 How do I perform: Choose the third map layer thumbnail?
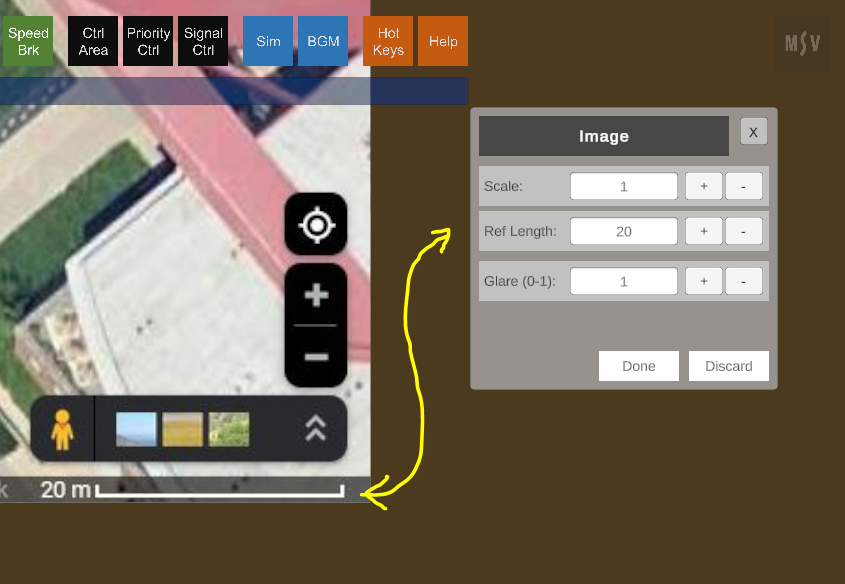[229, 430]
